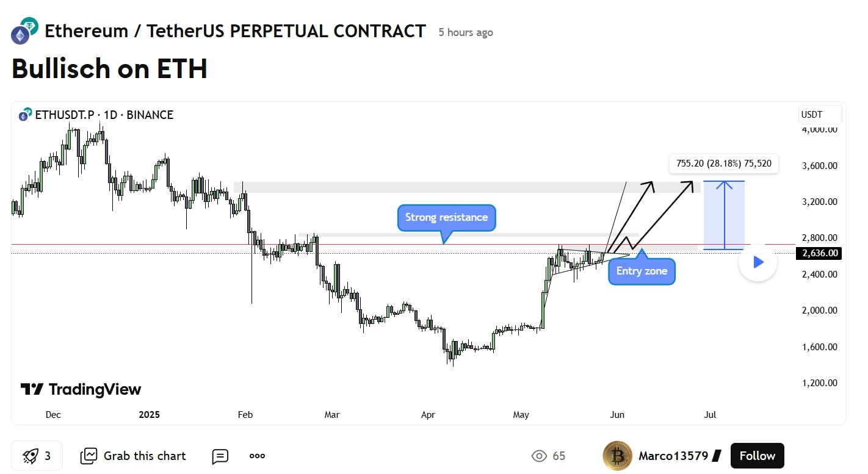Image resolution: width=868 pixels, height=474 pixels.
Task: Open Ethereum / TetherUS PERPETUAL CONTRACT symbol page
Action: 235,31
